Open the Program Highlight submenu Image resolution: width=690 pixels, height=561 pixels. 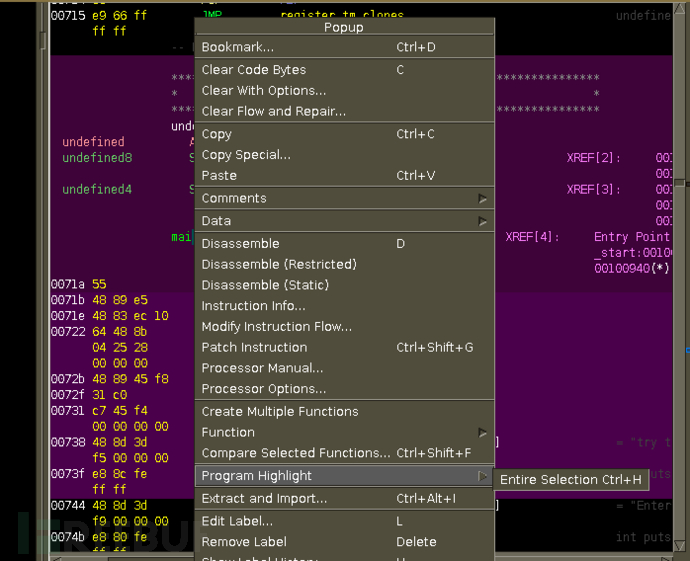tap(257, 476)
